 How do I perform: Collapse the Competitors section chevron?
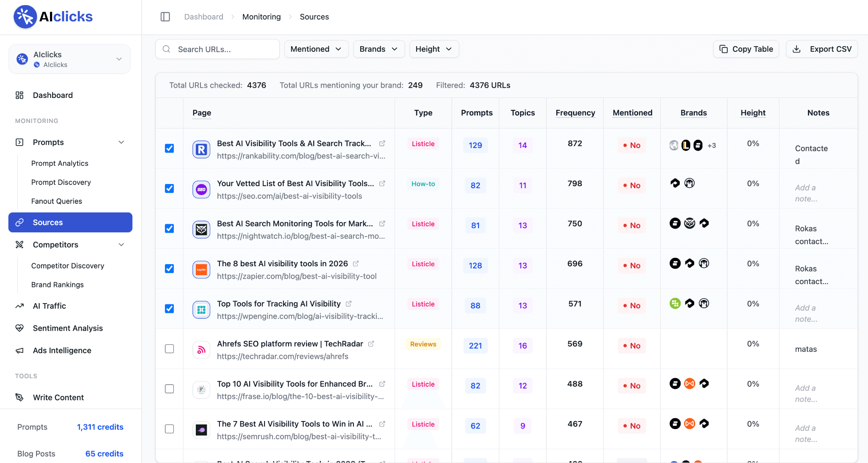[121, 245]
